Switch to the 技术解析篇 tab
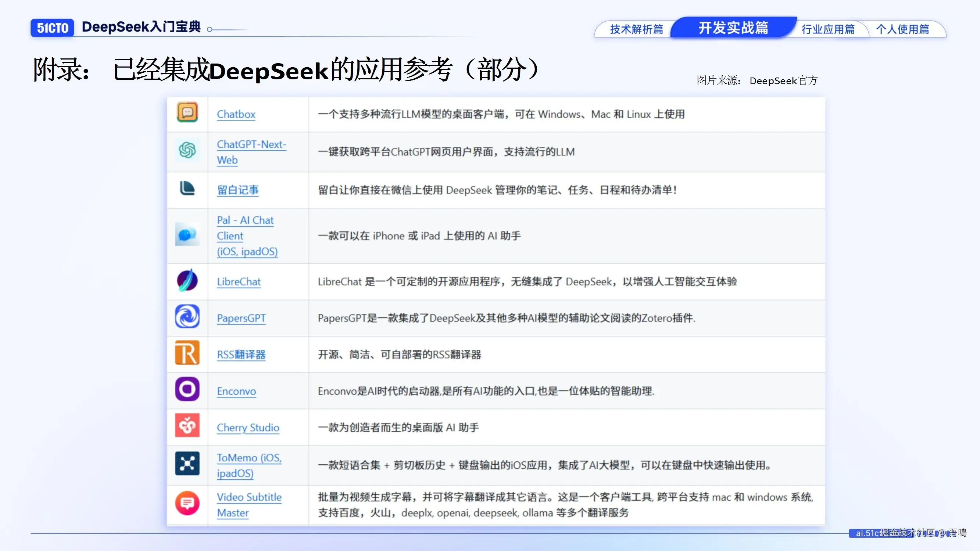Viewport: 980px width, 551px height. coord(636,29)
